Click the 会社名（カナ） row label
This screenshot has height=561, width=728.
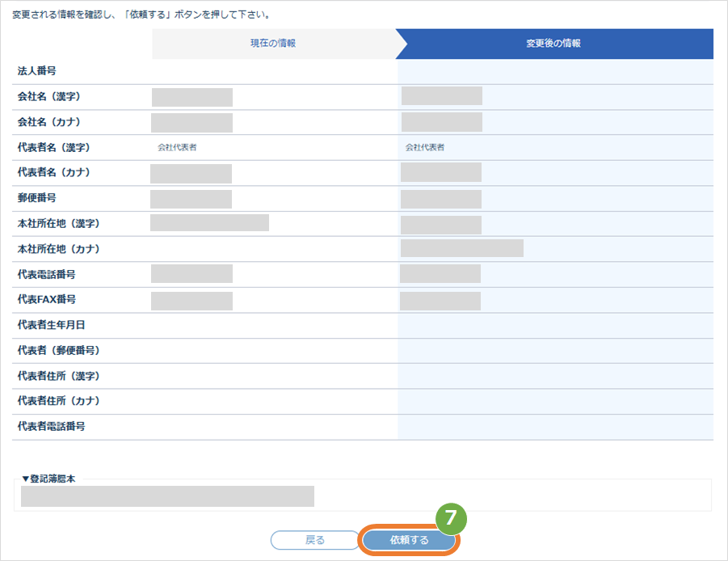48,122
